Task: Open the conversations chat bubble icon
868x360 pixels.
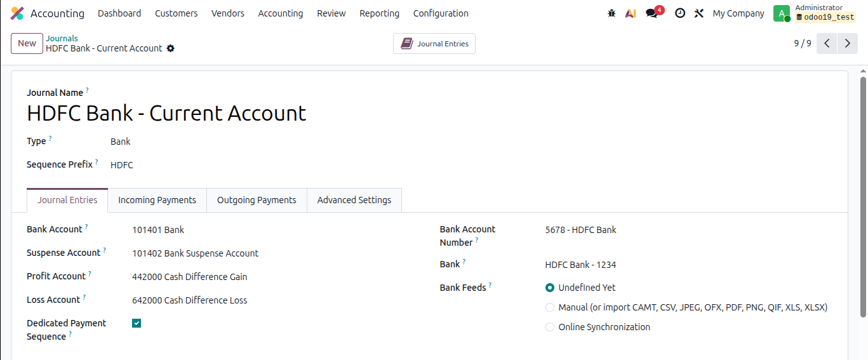Action: pos(651,13)
